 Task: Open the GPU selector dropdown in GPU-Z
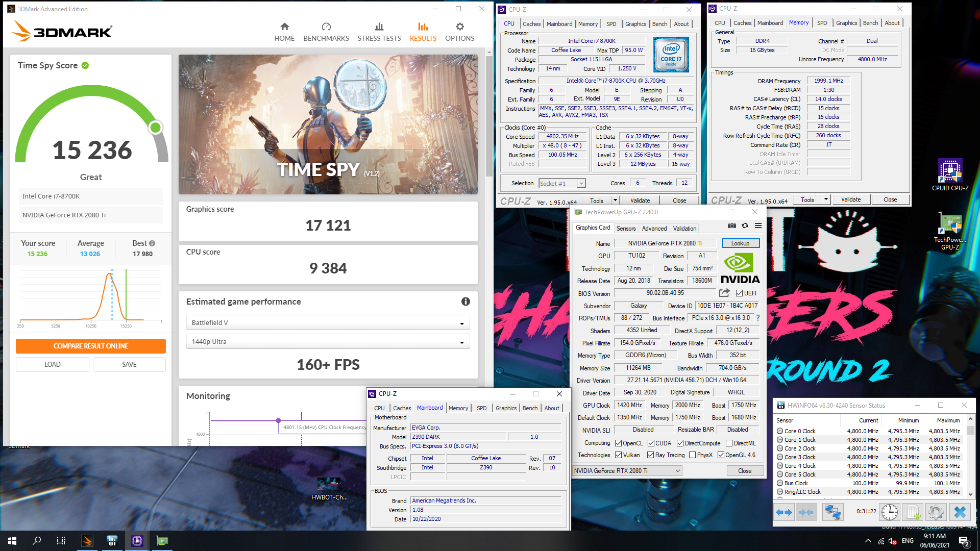[627, 470]
